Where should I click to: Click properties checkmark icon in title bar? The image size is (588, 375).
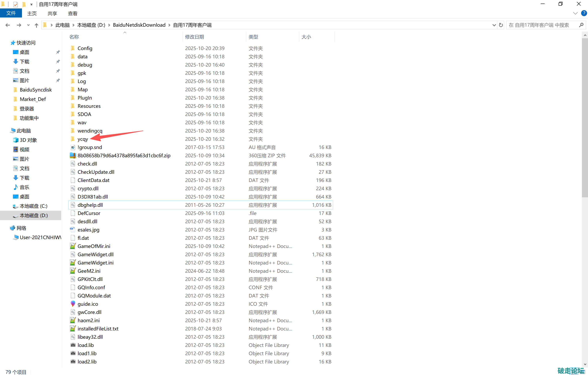15,4
